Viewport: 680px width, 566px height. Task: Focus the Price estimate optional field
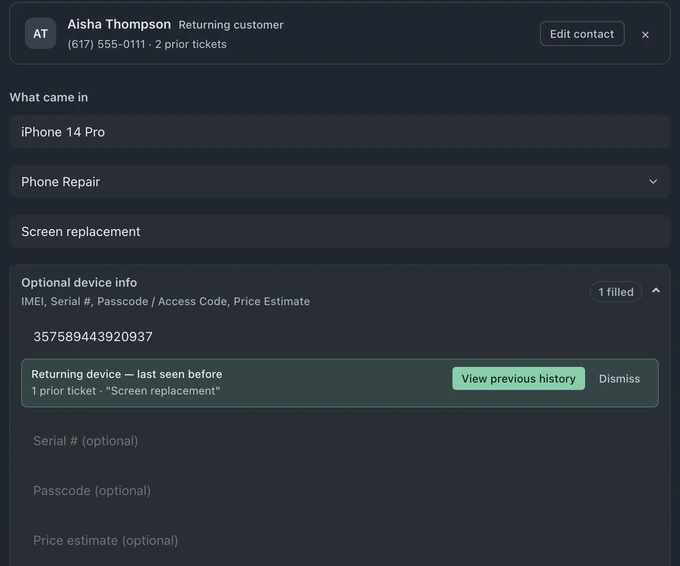(x=340, y=540)
